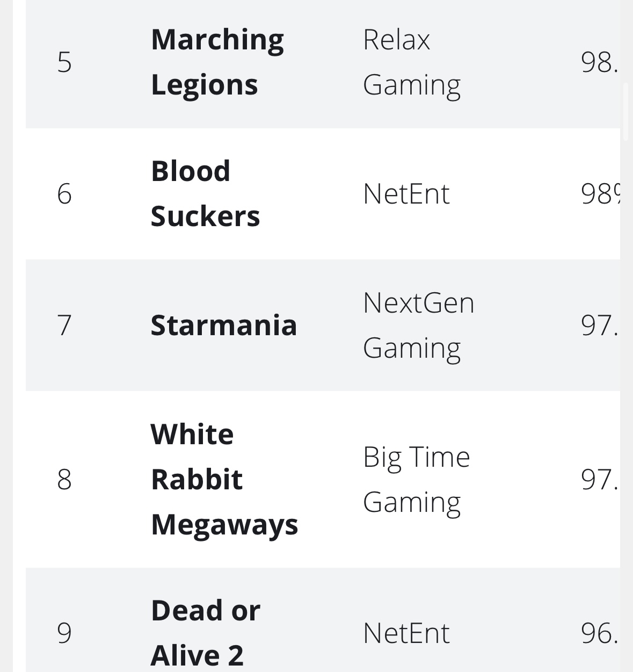Click the RTP value for White Rabbit Megaways
The image size is (633, 672).
600,479
